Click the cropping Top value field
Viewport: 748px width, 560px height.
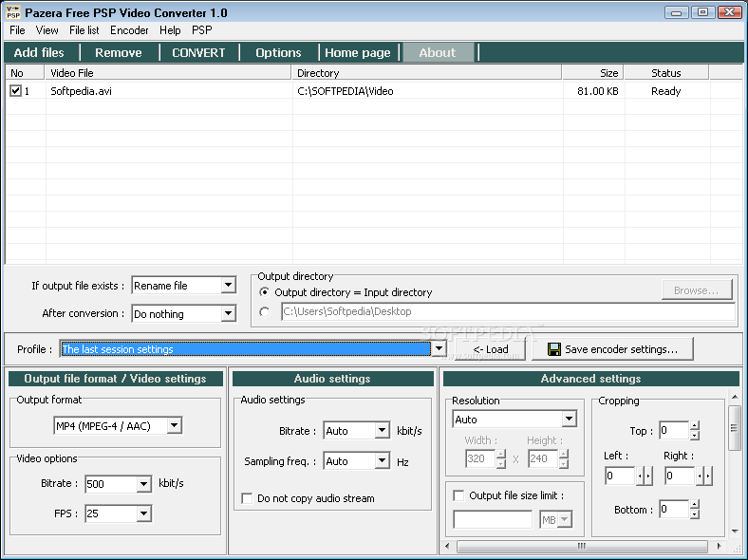pos(675,431)
